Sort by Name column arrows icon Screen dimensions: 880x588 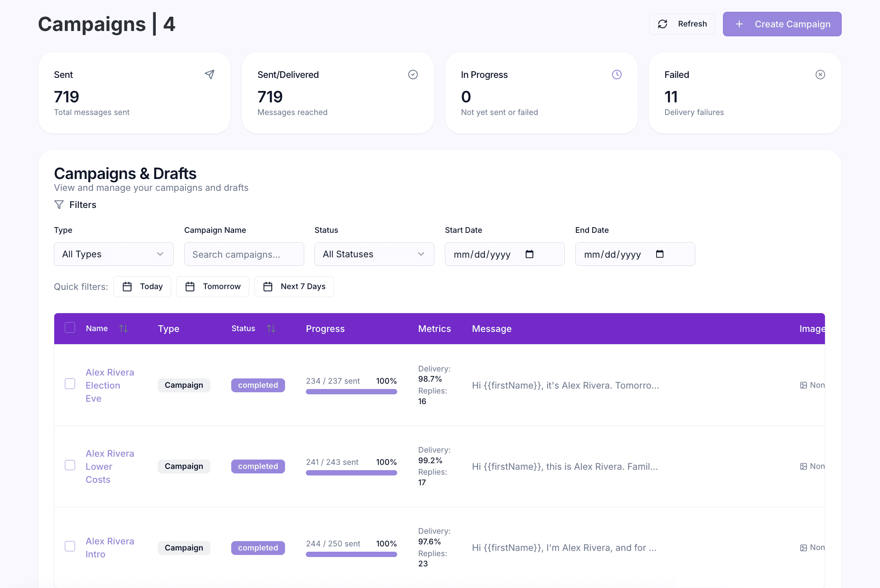[x=124, y=328]
